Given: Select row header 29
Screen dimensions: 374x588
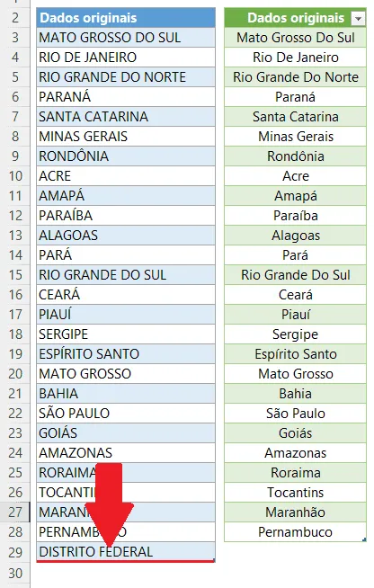Looking at the screenshot, I should (x=15, y=552).
